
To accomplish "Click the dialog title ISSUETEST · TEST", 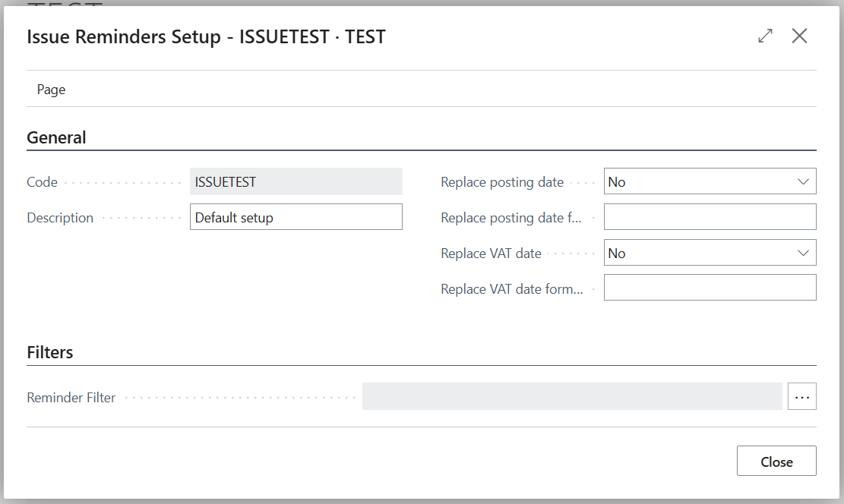I will (x=312, y=36).
